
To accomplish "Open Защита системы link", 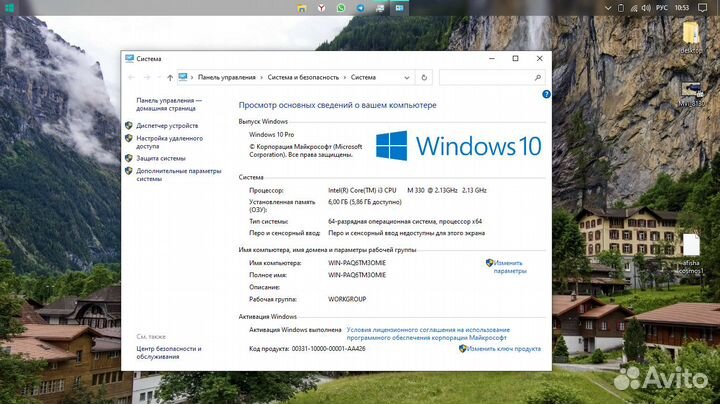I will pos(161,158).
